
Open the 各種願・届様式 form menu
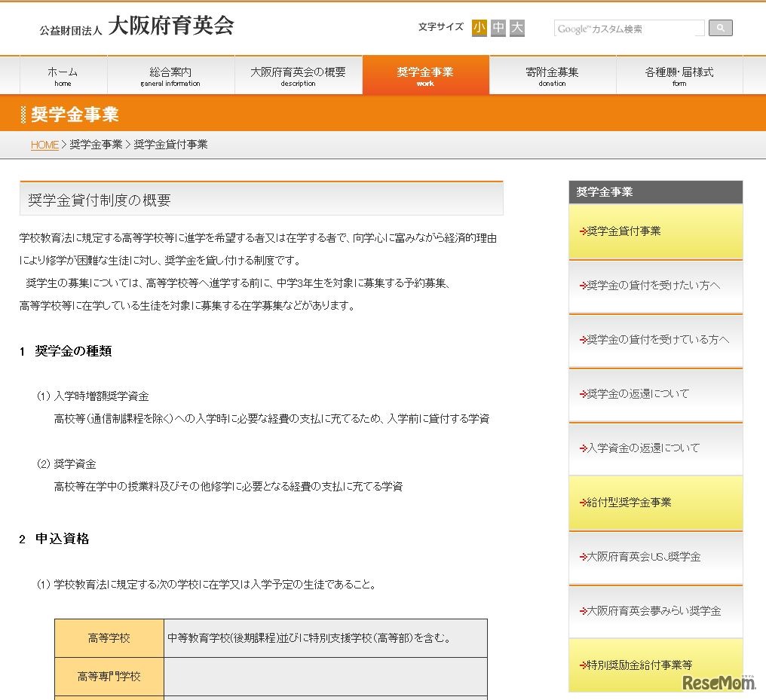coord(679,75)
